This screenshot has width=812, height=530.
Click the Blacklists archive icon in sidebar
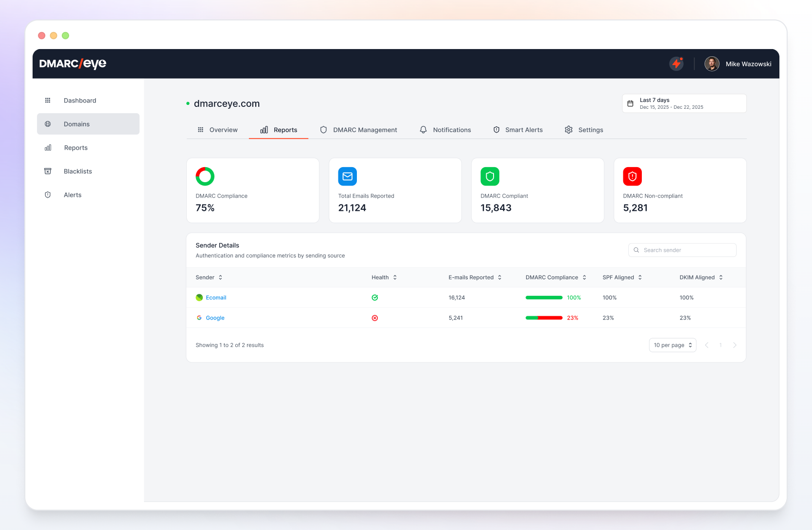tap(48, 171)
